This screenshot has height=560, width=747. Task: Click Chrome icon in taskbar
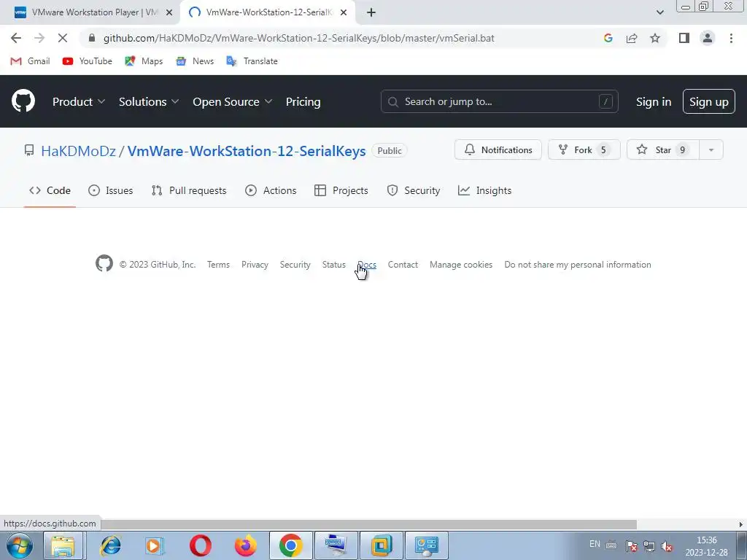pos(290,545)
